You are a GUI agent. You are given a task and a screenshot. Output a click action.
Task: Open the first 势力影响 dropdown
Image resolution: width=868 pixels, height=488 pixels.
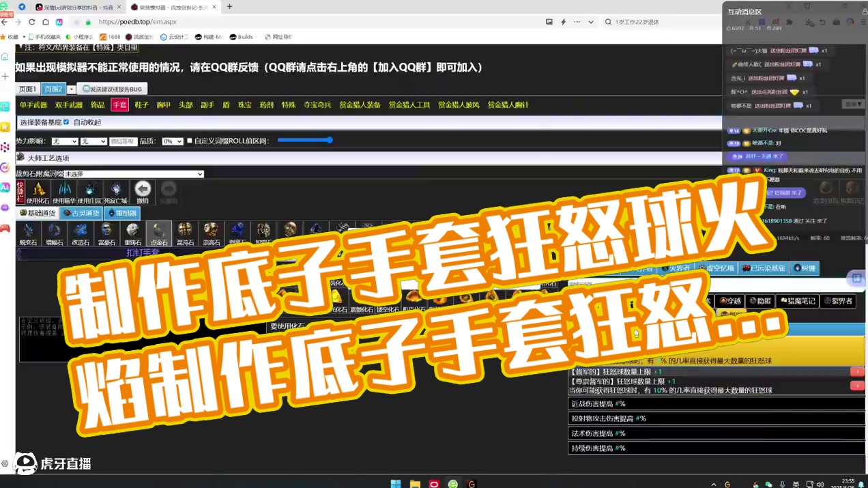click(64, 141)
